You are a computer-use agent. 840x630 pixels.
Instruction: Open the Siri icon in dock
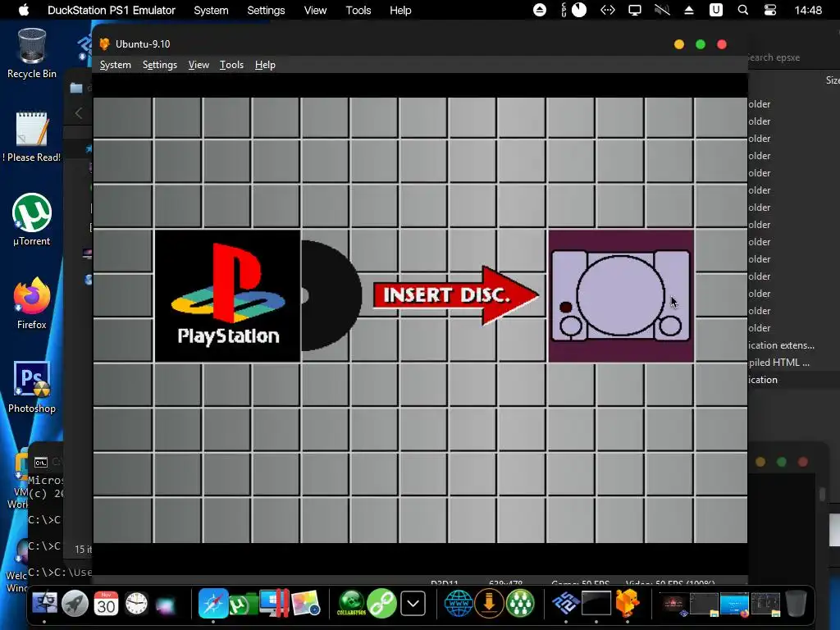166,605
